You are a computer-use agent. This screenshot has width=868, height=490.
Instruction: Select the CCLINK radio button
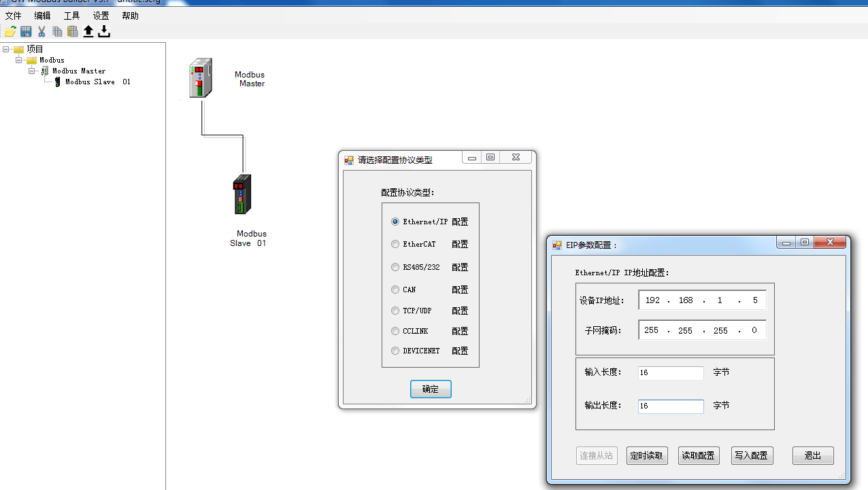[395, 331]
